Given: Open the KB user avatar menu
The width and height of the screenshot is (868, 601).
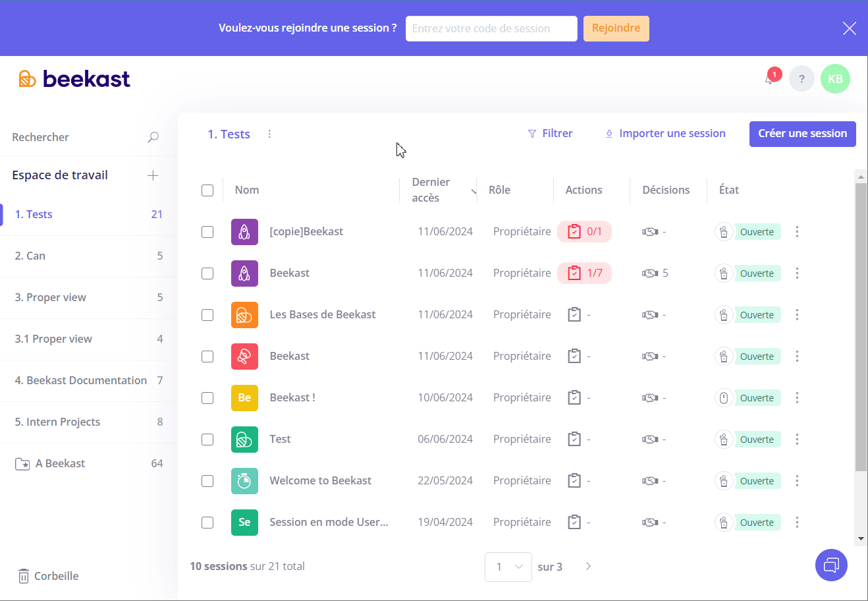Looking at the screenshot, I should pos(835,79).
